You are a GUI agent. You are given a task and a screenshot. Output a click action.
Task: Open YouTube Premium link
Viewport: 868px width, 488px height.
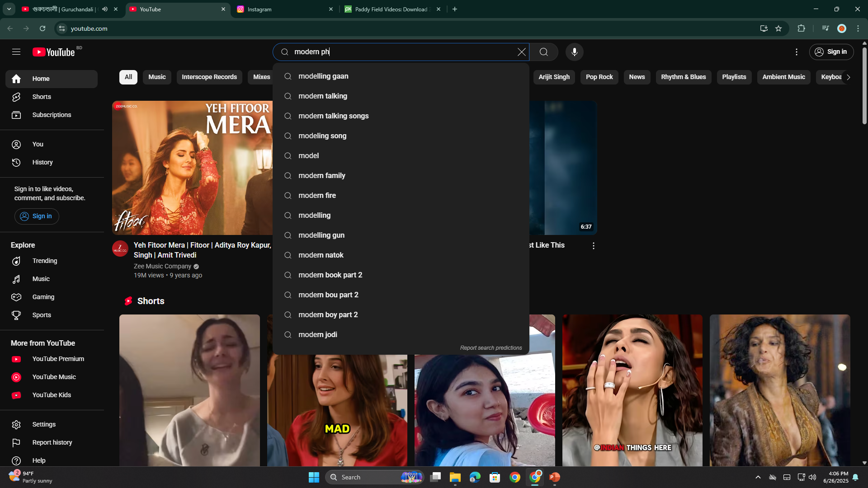[52, 359]
